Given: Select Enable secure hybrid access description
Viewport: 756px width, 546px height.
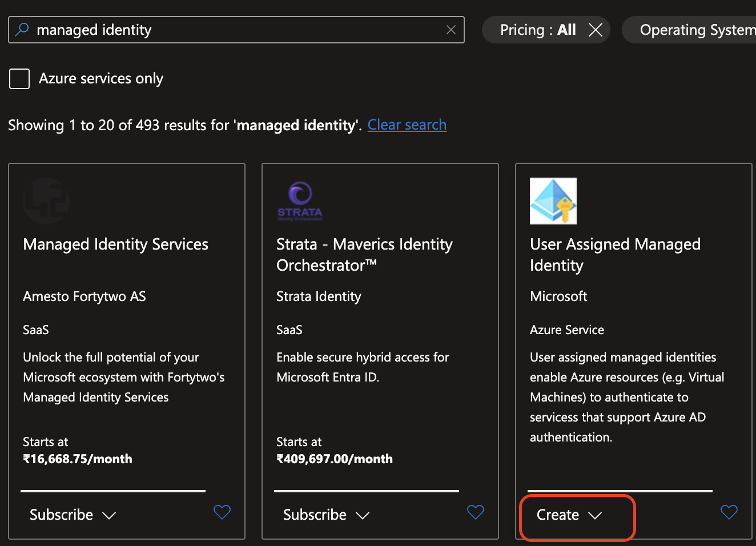Looking at the screenshot, I should click(x=363, y=367).
